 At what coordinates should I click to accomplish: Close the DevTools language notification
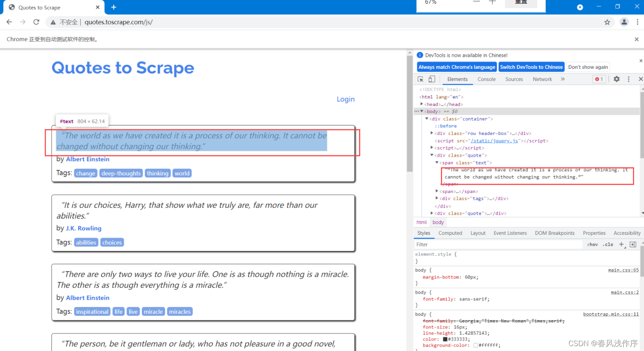click(641, 61)
